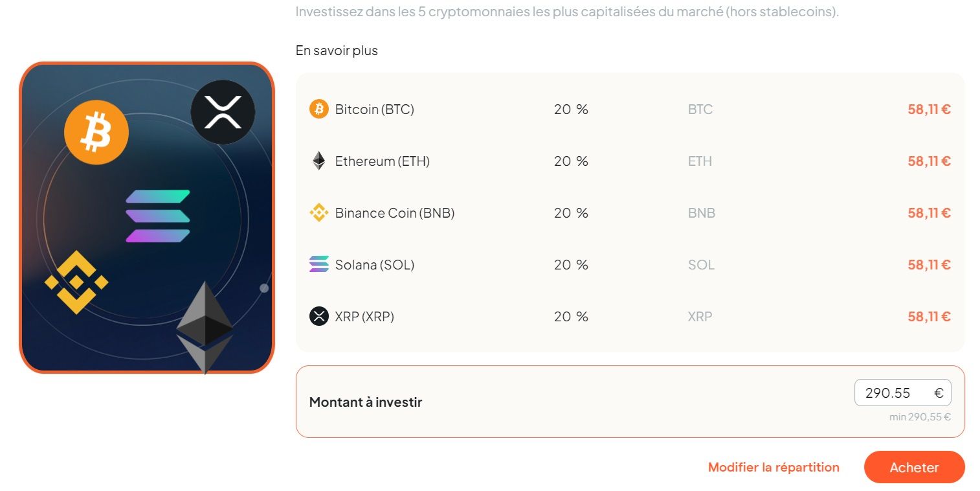980x491 pixels.
Task: Click the large orange Bitcoin logo on the card
Action: [x=96, y=132]
